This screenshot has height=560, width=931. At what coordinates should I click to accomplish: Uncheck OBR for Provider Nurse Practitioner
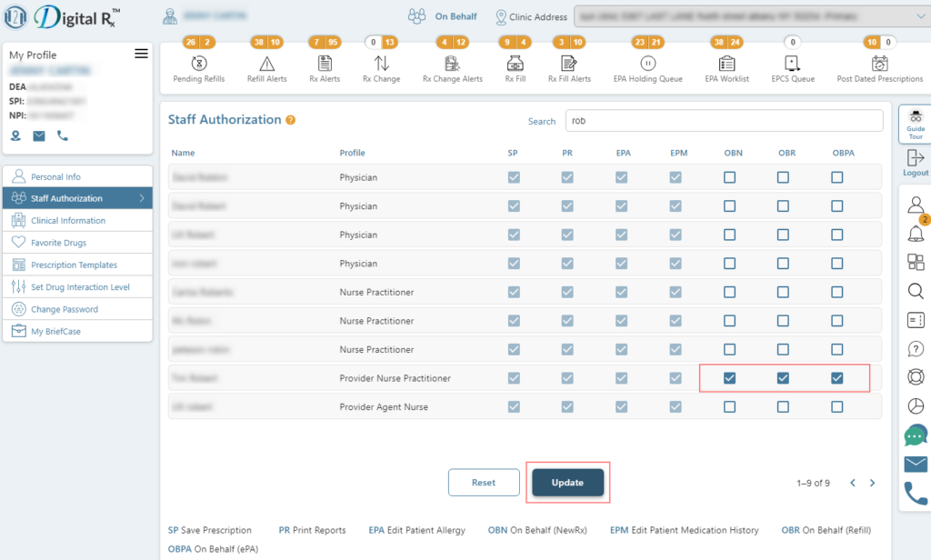coord(783,377)
